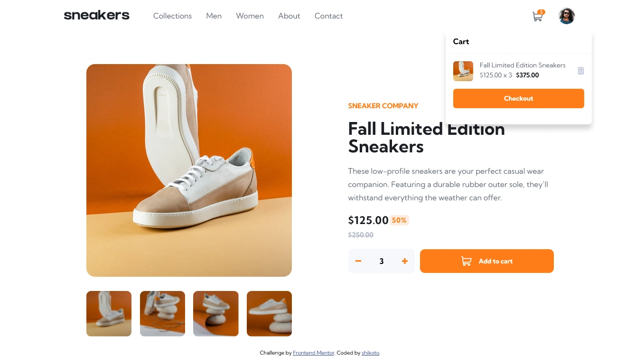Select the first product thumbnail
This screenshot has width=644, height=356.
(x=109, y=313)
